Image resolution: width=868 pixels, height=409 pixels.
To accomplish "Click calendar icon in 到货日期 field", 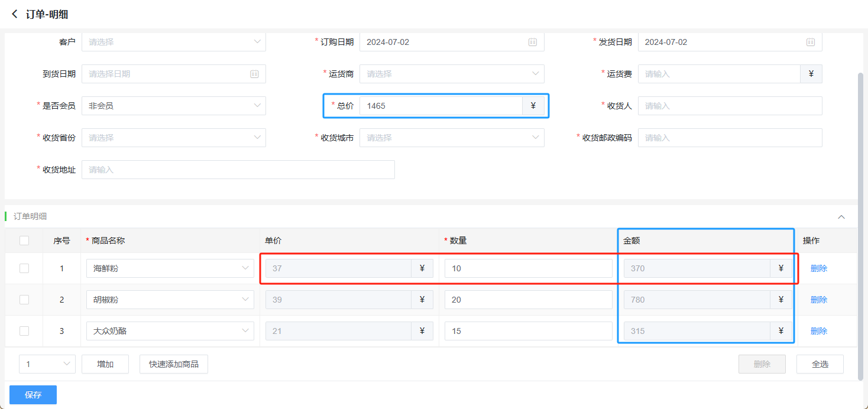I will pyautogui.click(x=254, y=74).
